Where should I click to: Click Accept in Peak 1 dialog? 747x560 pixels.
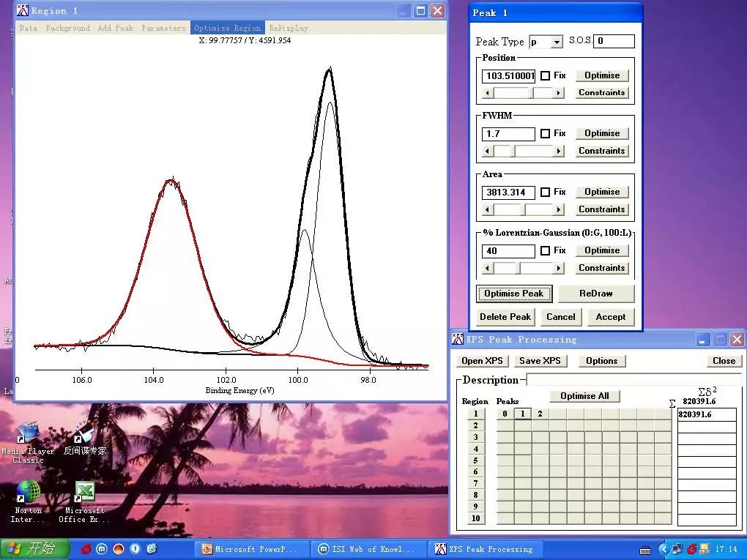pyautogui.click(x=611, y=317)
